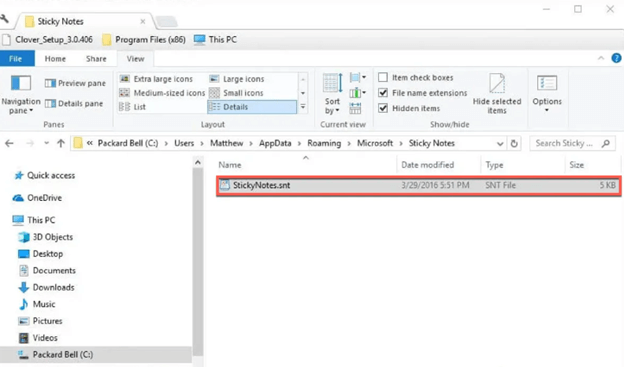This screenshot has width=624, height=367.
Task: Open Pictures in navigation pane
Action: [x=41, y=321]
